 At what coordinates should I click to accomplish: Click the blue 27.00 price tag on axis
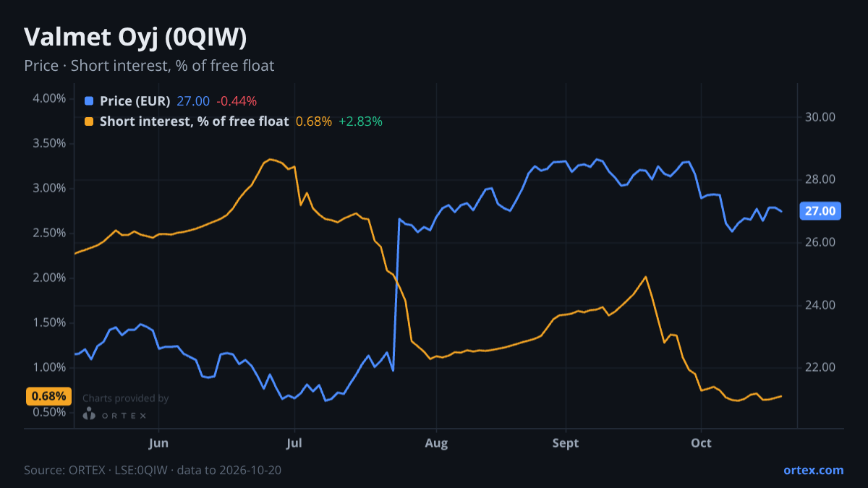pyautogui.click(x=819, y=211)
